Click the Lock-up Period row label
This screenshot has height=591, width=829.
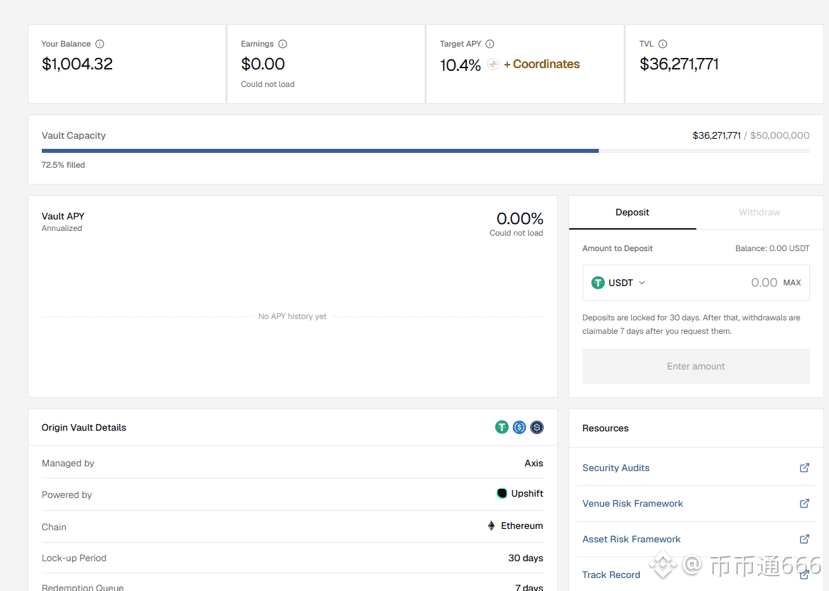(74, 558)
